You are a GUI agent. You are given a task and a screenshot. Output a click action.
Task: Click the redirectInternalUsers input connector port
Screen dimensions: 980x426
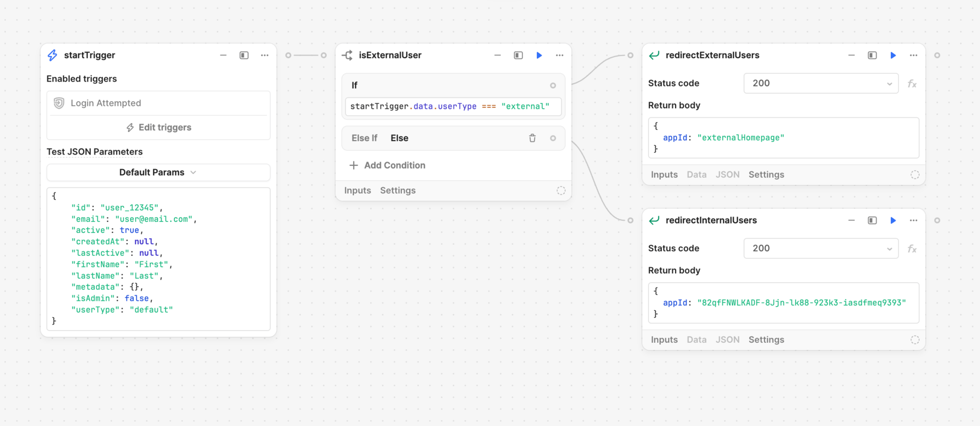pyautogui.click(x=630, y=220)
